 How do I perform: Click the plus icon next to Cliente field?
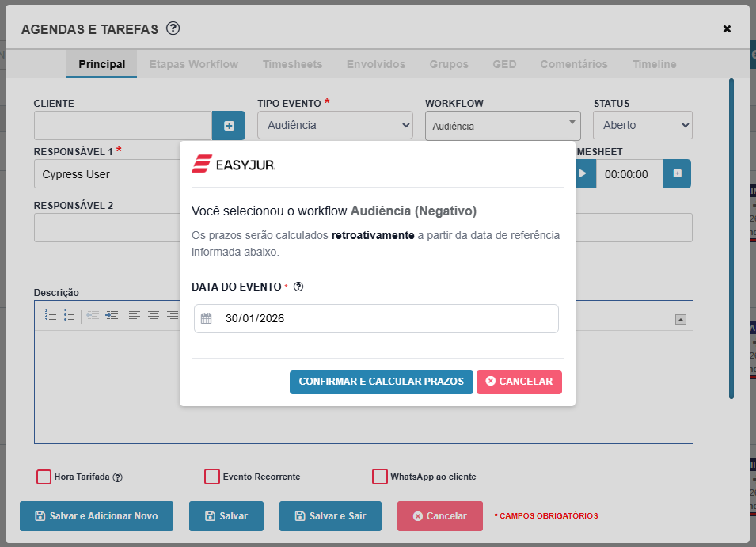coord(229,125)
